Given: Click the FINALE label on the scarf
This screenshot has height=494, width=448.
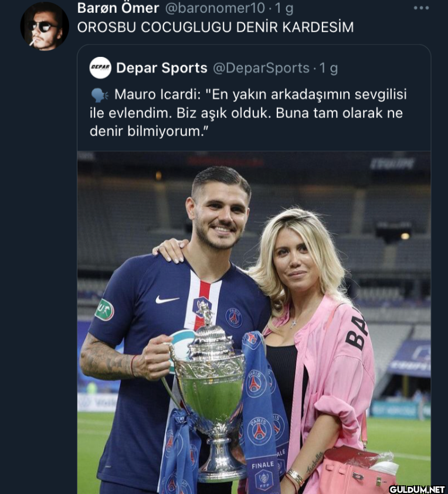Looking at the screenshot, I should (x=262, y=465).
